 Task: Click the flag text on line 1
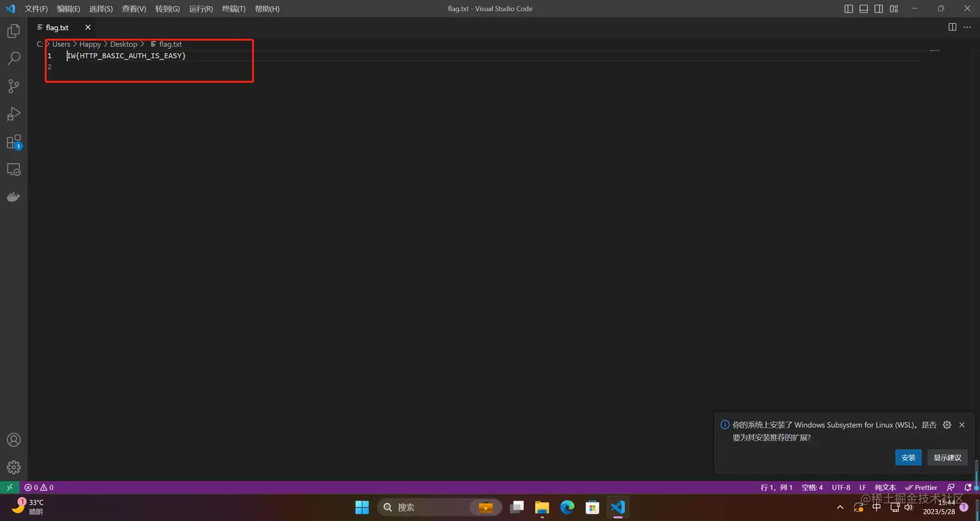pos(126,56)
